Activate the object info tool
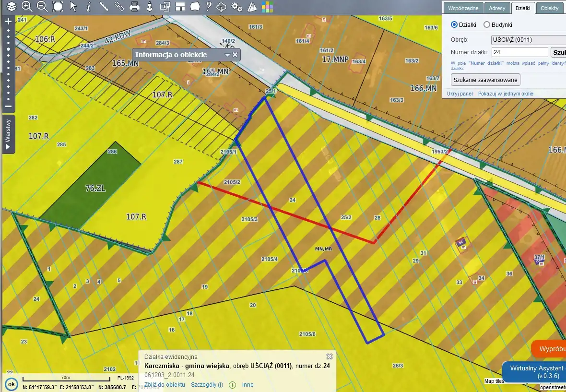 click(88, 7)
